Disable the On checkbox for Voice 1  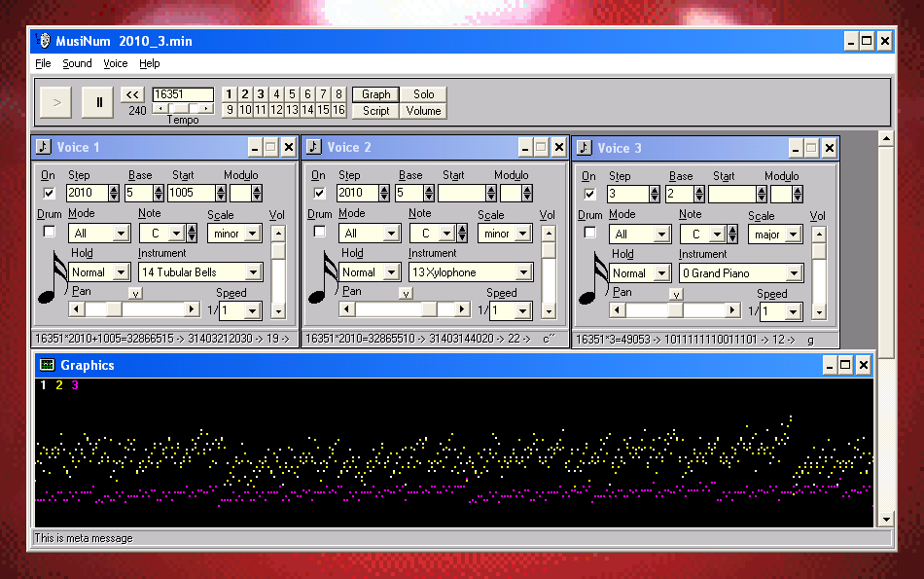[49, 193]
